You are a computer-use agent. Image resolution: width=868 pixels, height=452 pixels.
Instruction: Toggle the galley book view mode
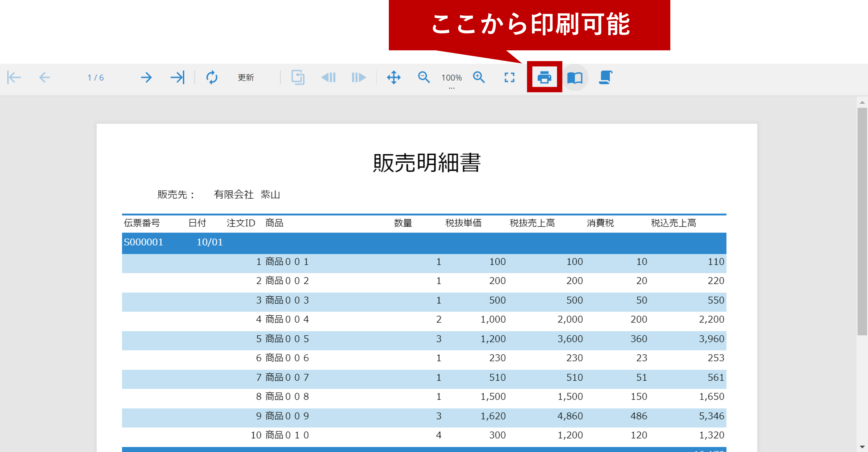[x=576, y=77]
